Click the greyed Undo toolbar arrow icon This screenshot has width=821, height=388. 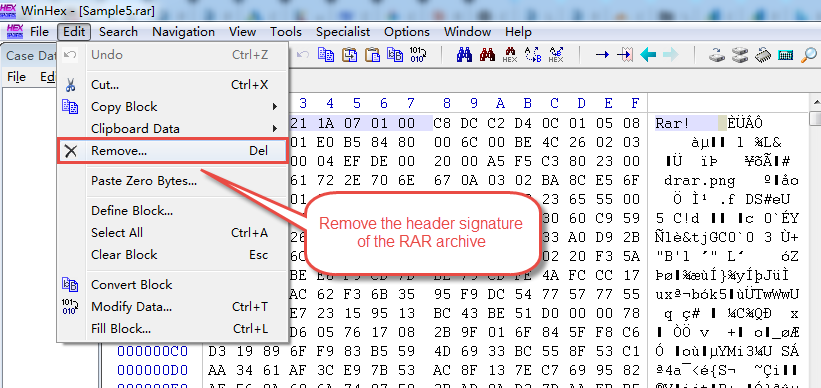(303, 54)
